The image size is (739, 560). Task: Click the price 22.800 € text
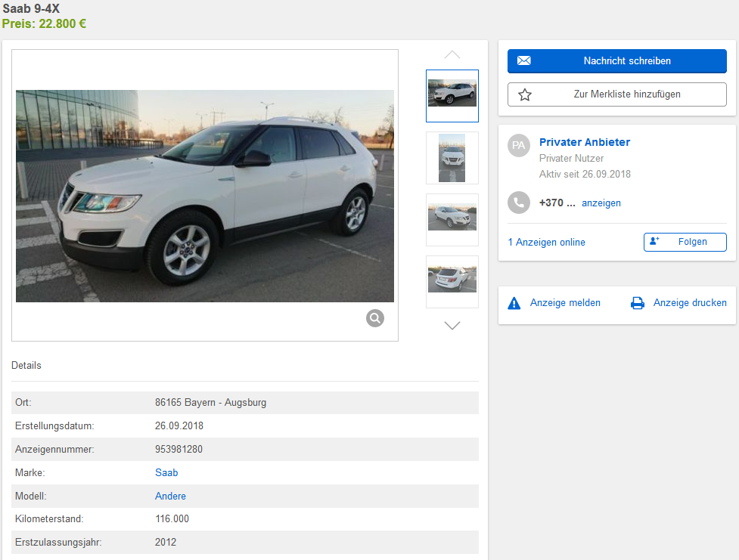pos(44,23)
